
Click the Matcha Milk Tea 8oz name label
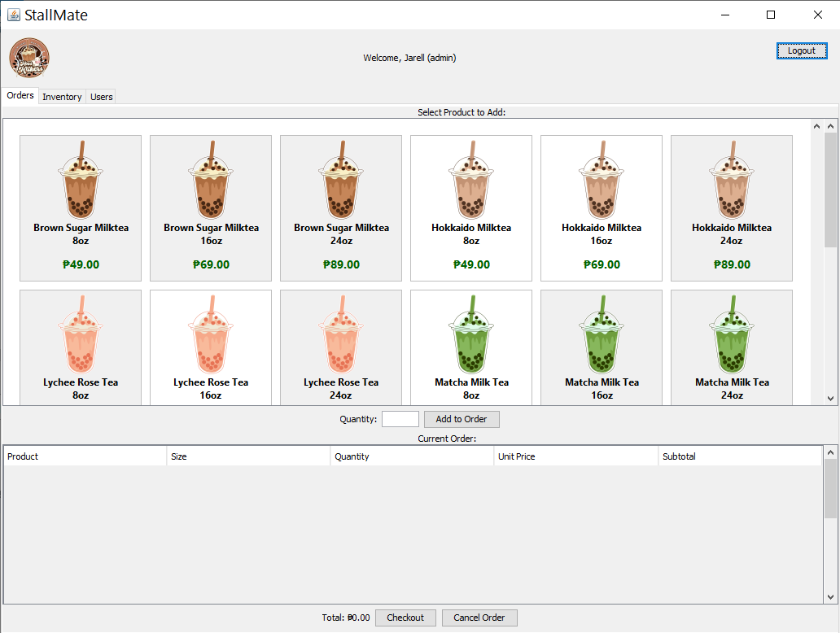click(x=471, y=389)
